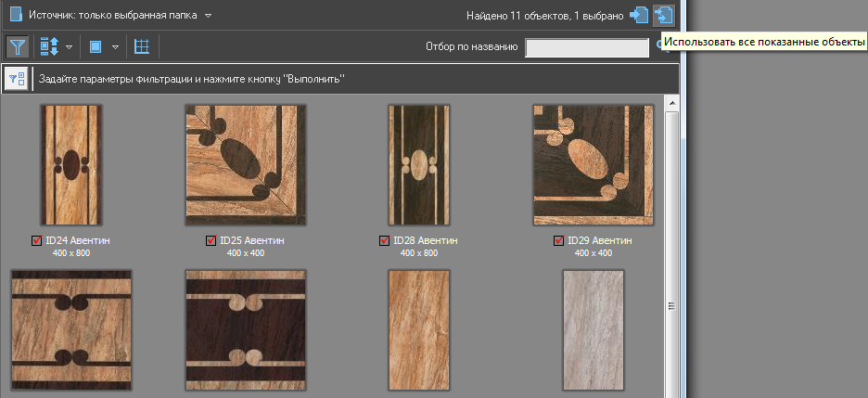Open the sort options dropdown arrow
This screenshot has height=398, width=868.
coord(70,46)
